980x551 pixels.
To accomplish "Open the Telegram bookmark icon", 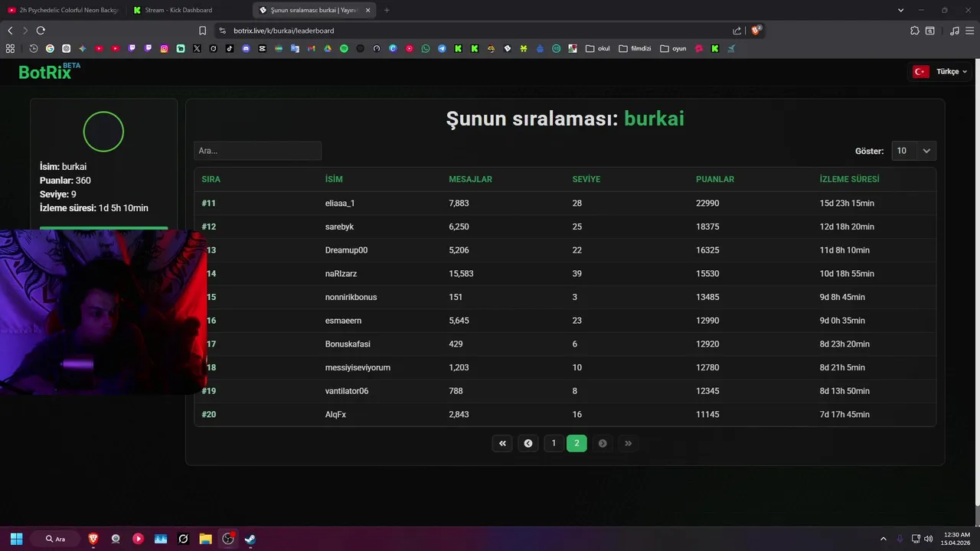I will [x=442, y=48].
